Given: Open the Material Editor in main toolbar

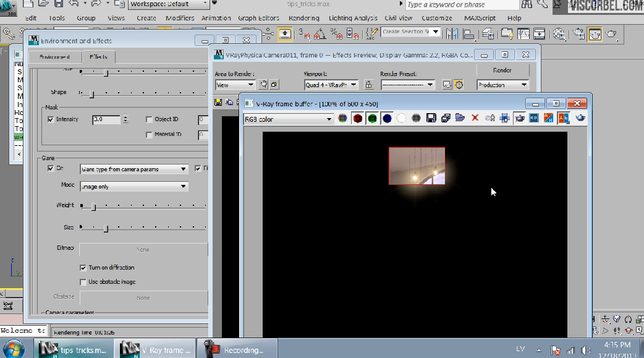Looking at the screenshot, I should point(559,34).
